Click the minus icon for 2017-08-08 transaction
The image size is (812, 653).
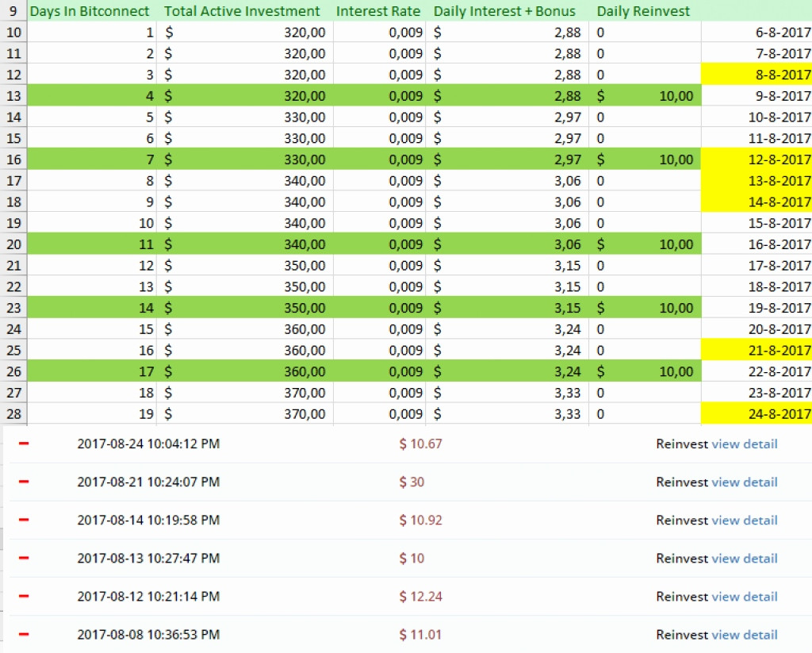(24, 634)
